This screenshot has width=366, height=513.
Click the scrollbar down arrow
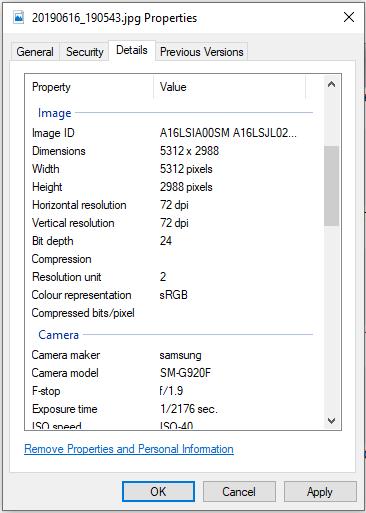coord(331,421)
